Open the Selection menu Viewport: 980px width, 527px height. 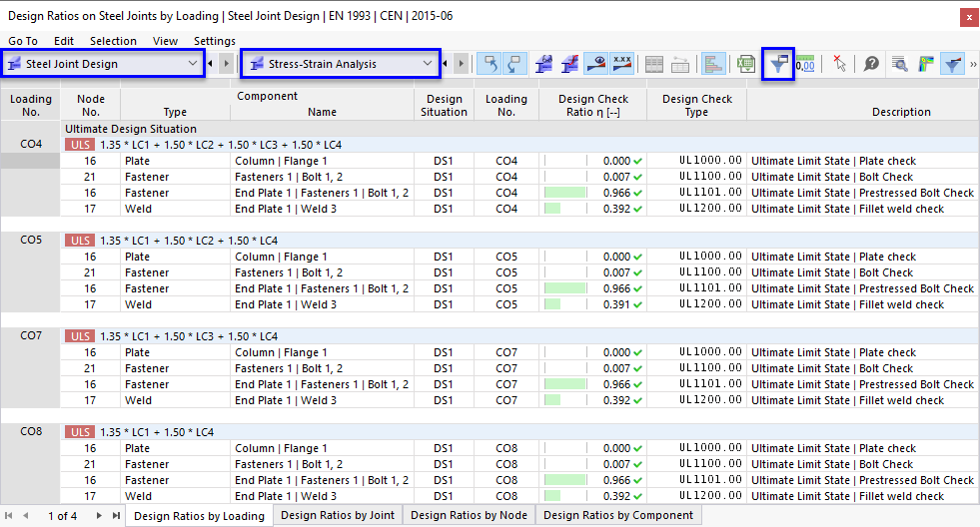[x=113, y=41]
